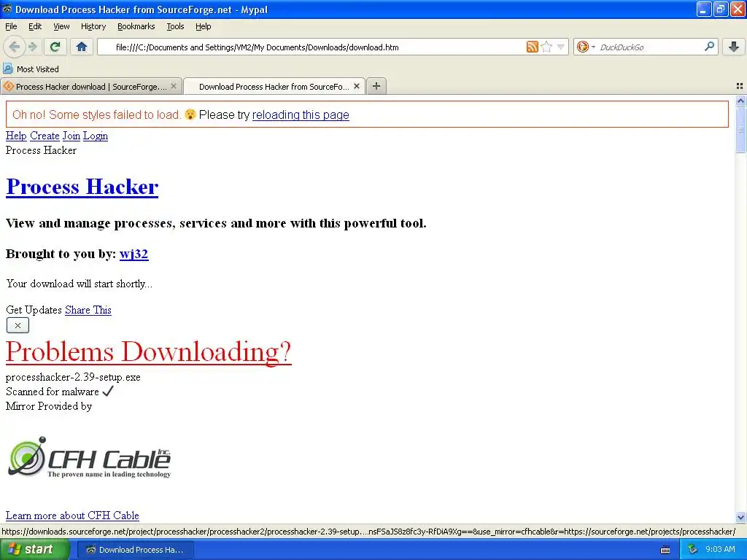
Task: Click the vertical scrollbar thumb
Action: pyautogui.click(x=740, y=130)
